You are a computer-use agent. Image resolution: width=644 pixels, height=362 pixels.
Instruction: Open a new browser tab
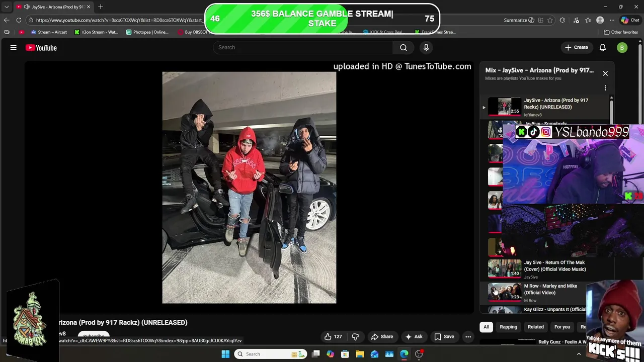(101, 7)
